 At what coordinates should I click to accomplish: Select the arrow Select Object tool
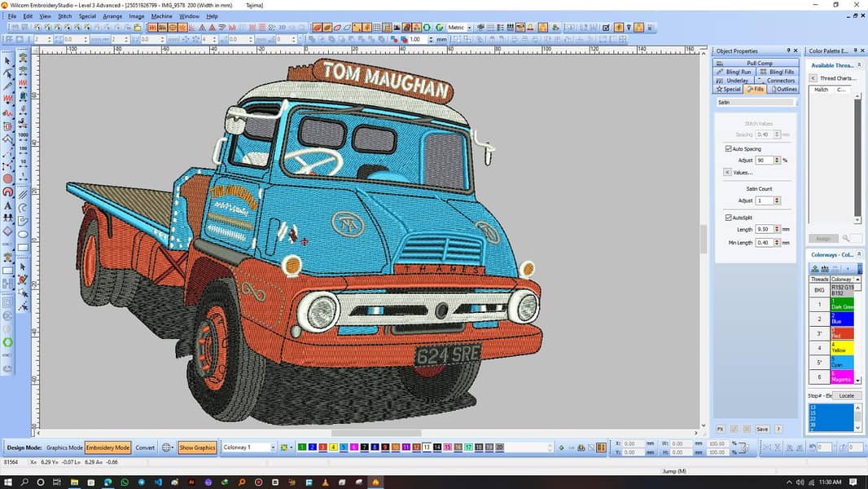coord(8,61)
